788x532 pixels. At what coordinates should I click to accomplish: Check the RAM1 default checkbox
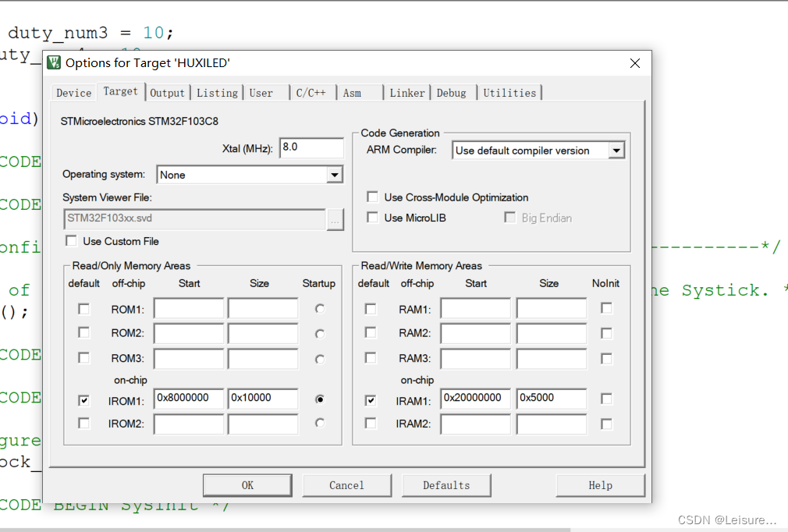click(x=371, y=309)
